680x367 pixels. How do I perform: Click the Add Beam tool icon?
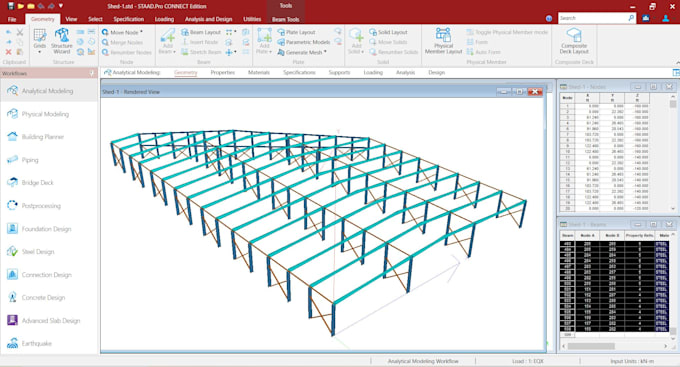tap(167, 36)
